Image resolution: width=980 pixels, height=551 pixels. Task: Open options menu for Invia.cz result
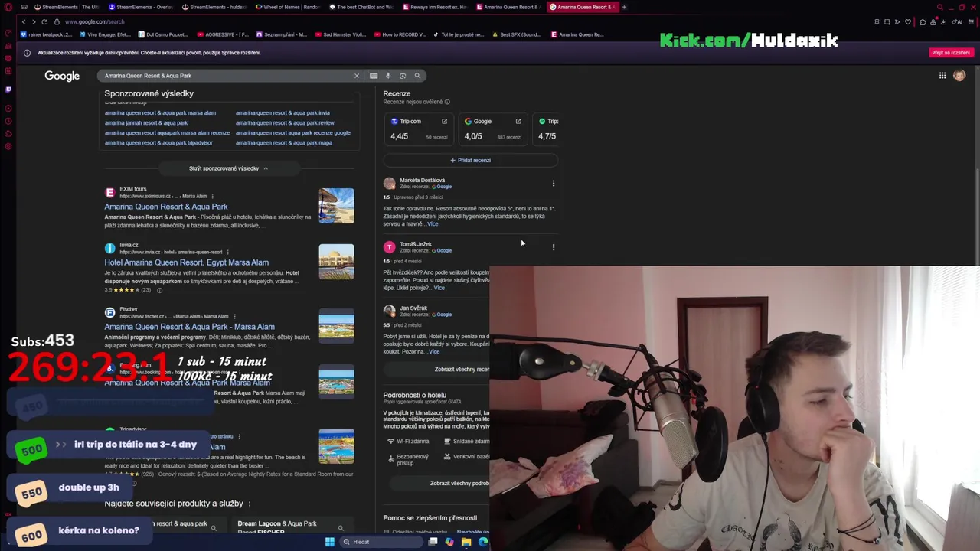point(227,252)
